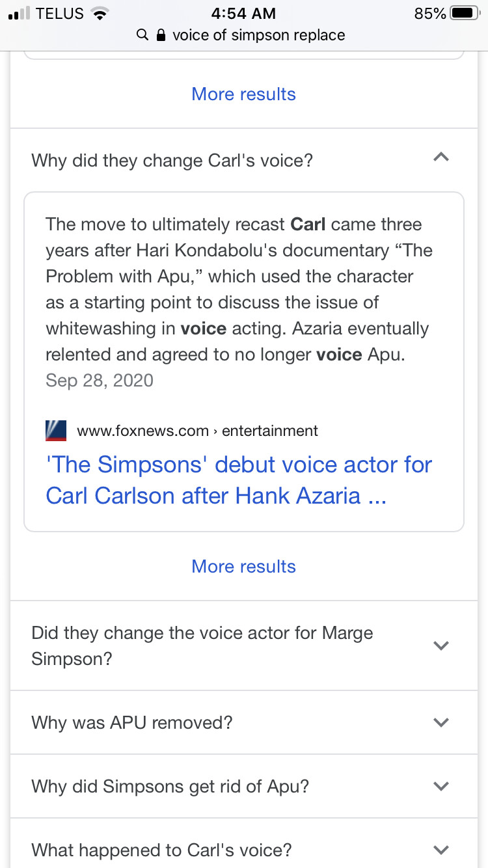Tap the 4:54 AM status bar clock
Image resolution: width=488 pixels, height=868 pixels.
(x=244, y=14)
